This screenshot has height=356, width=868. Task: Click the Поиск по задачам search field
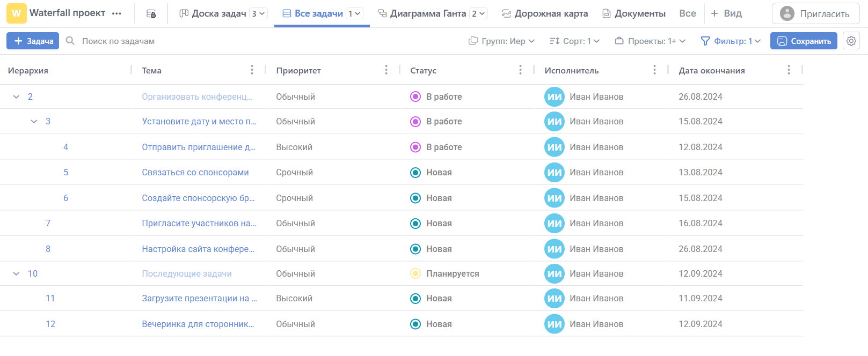[118, 41]
